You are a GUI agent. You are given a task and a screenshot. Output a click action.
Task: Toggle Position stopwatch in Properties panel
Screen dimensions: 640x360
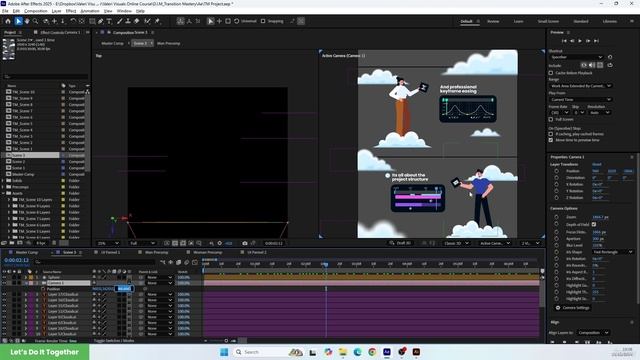click(556, 171)
